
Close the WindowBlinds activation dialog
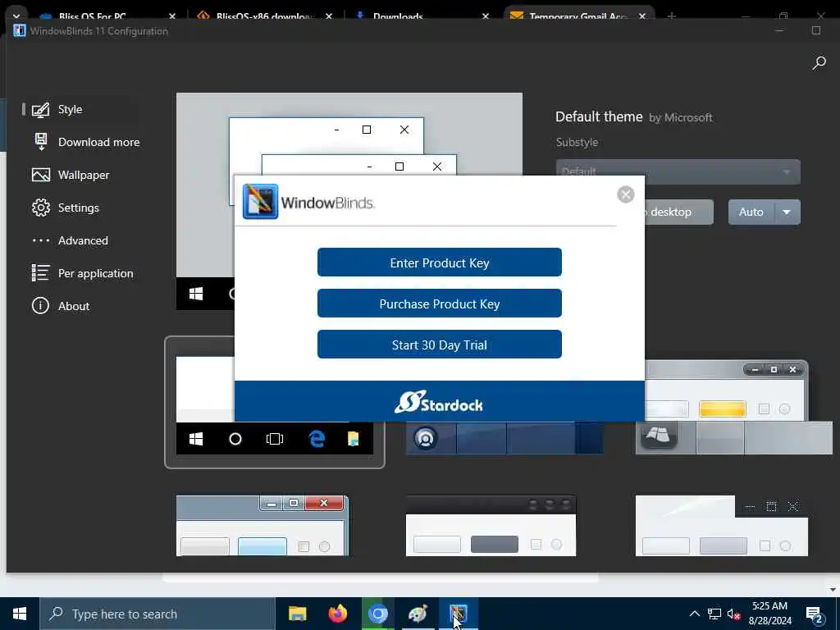pyautogui.click(x=625, y=194)
